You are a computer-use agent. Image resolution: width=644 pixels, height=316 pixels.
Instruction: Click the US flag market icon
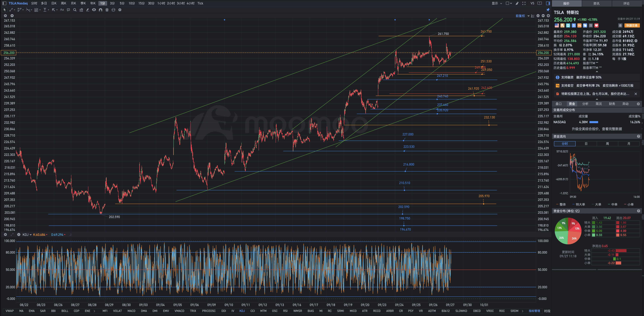557,25
